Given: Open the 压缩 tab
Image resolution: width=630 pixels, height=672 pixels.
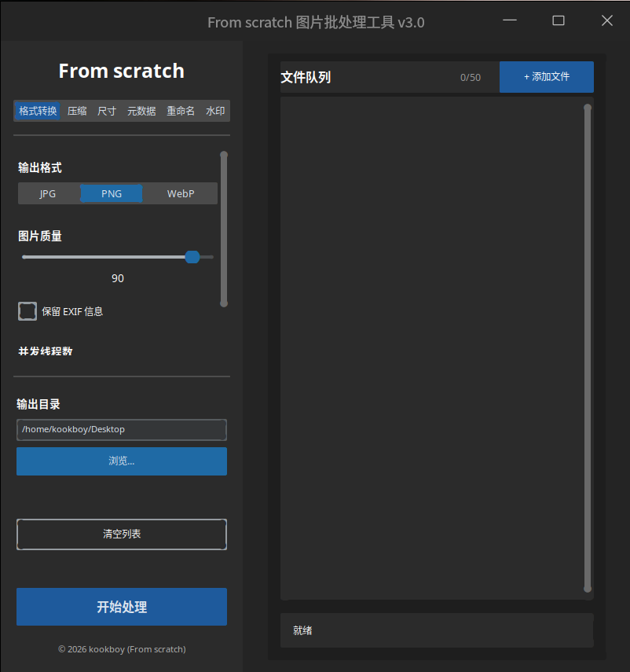Looking at the screenshot, I should (77, 111).
